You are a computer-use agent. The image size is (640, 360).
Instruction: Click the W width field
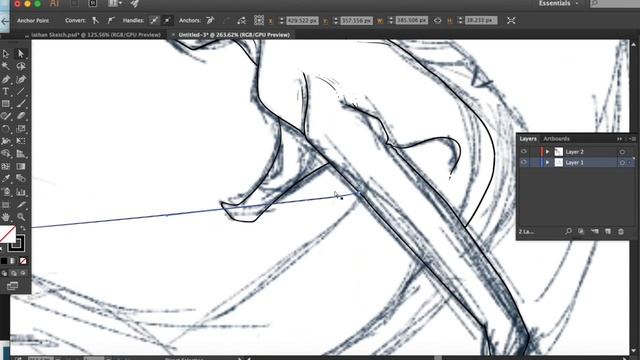[411, 20]
